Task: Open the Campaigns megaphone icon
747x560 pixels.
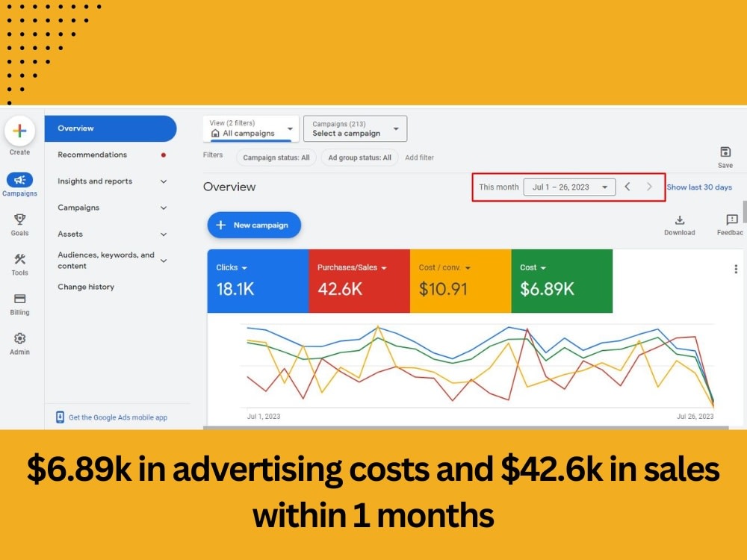Action: point(19,179)
